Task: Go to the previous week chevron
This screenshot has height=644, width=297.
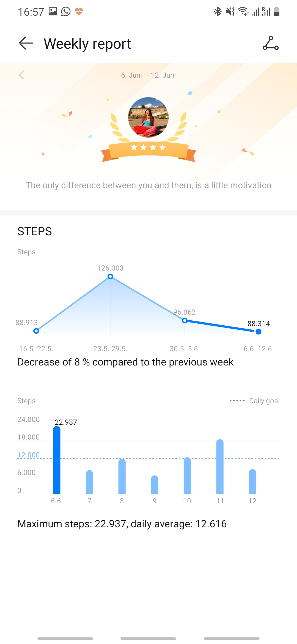Action: (21, 75)
